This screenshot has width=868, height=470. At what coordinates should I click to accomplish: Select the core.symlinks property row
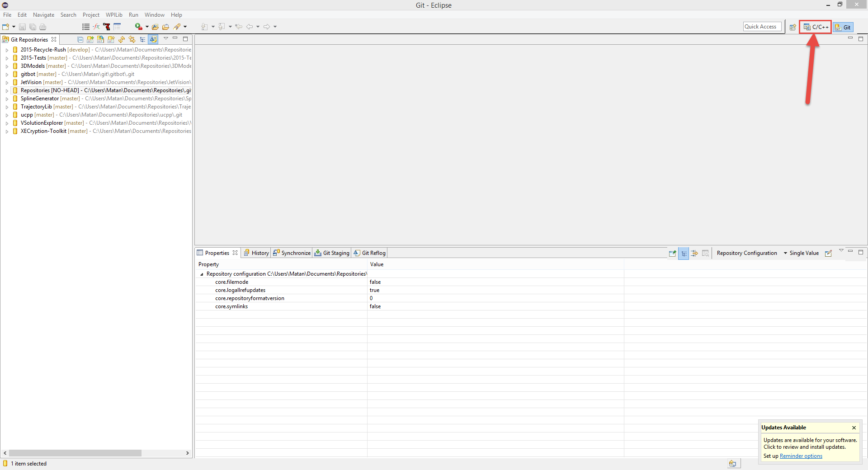pyautogui.click(x=531, y=306)
